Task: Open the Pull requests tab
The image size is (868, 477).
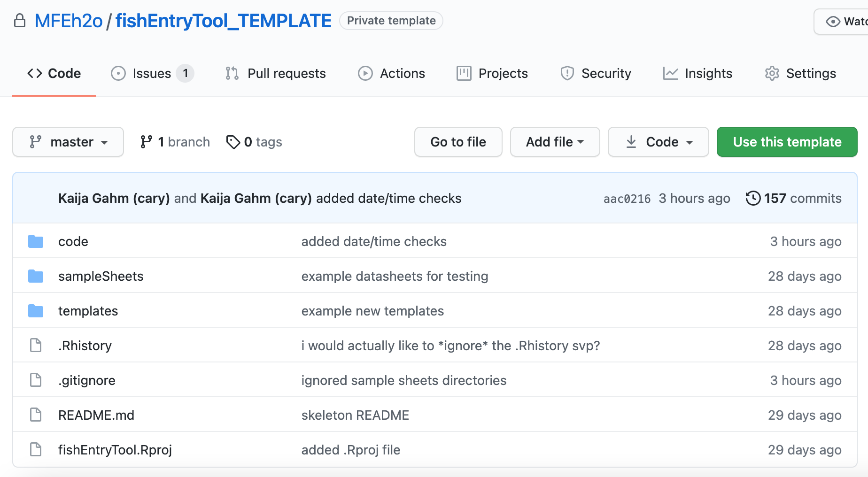Action: tap(275, 73)
